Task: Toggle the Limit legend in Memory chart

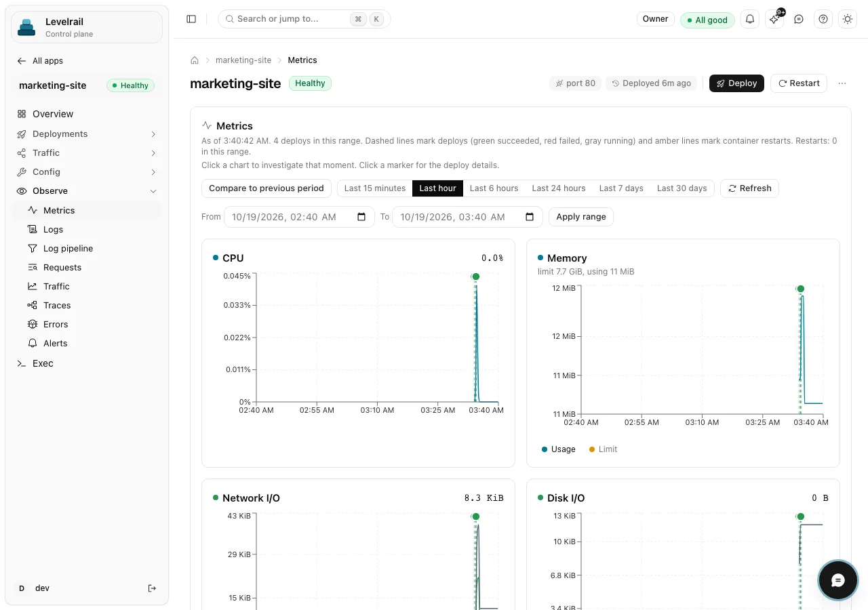Action: (x=604, y=449)
